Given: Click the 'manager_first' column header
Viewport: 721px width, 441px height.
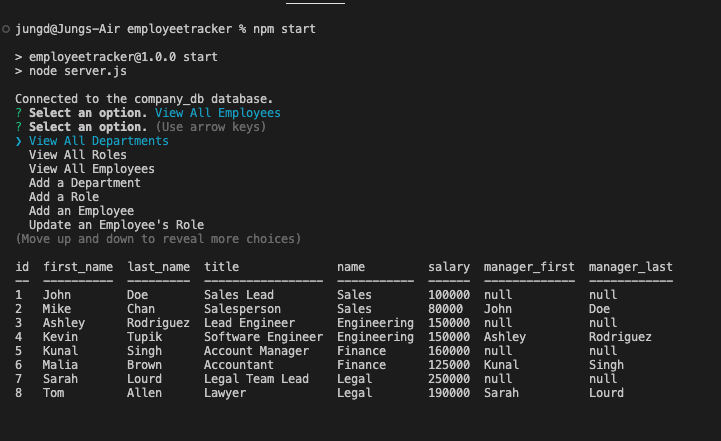Looking at the screenshot, I should (529, 267).
